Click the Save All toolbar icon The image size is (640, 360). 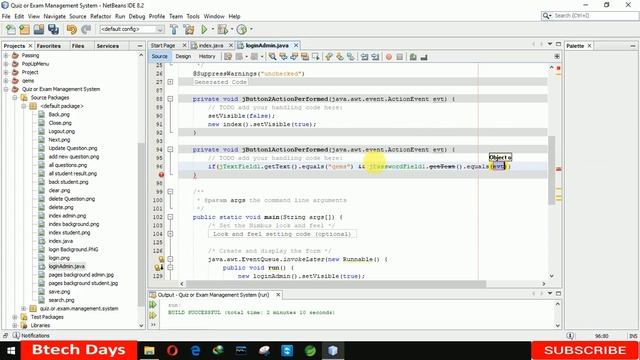click(x=53, y=29)
